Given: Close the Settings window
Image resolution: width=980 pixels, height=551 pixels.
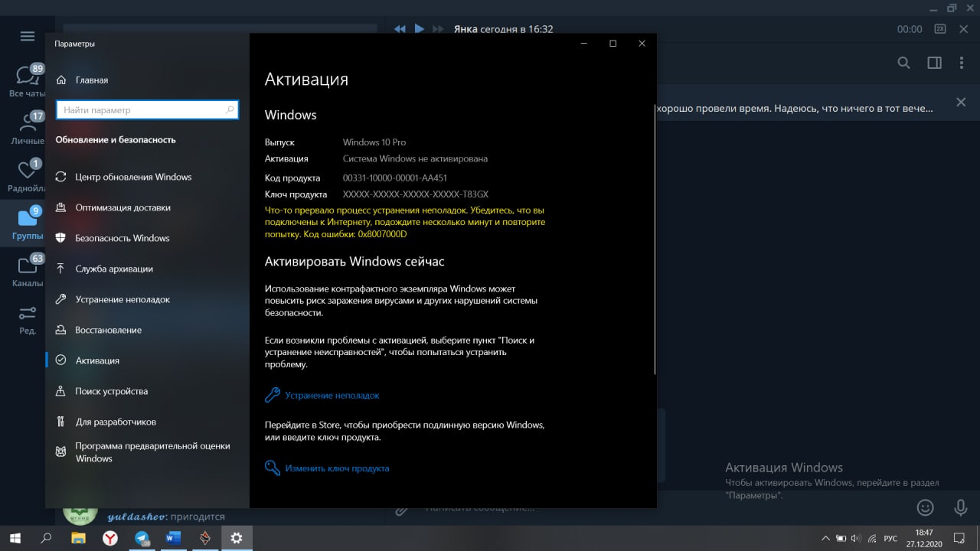Looking at the screenshot, I should click(x=642, y=44).
